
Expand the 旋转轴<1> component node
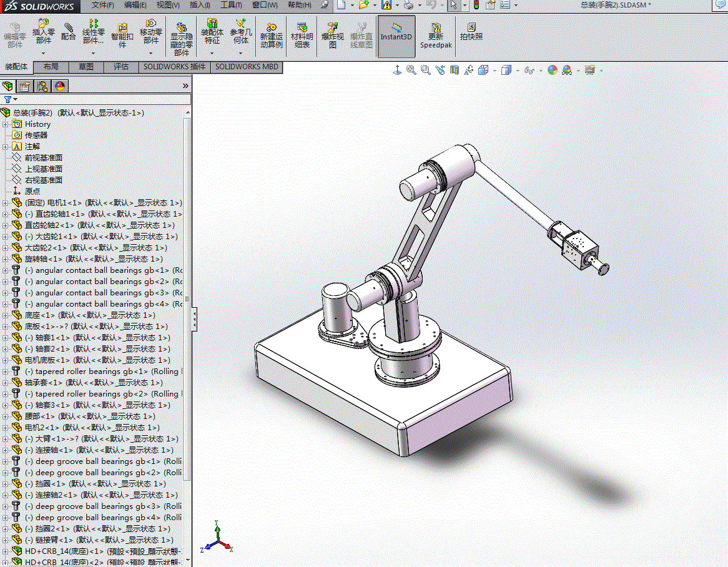point(5,259)
